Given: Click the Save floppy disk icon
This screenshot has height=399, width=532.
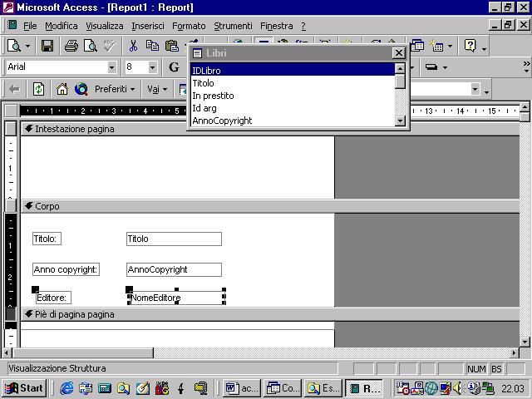Looking at the screenshot, I should (47, 46).
